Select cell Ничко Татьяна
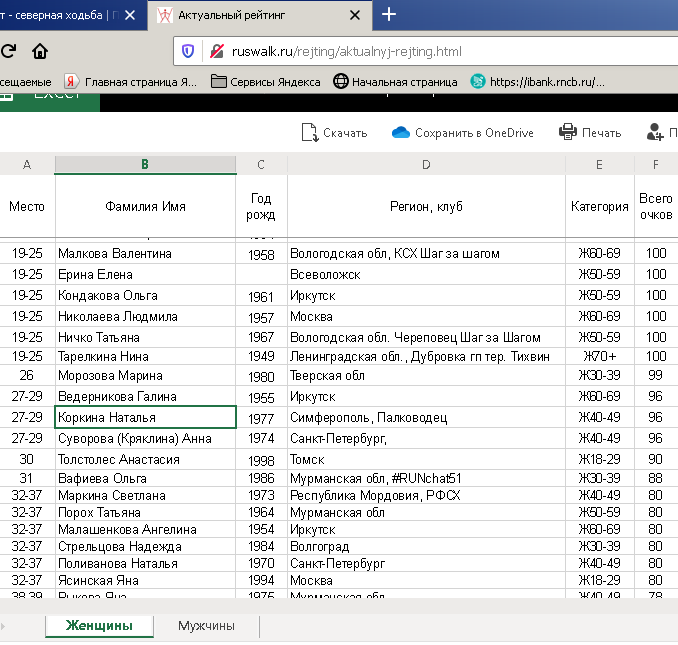This screenshot has height=645, width=678. (x=145, y=337)
